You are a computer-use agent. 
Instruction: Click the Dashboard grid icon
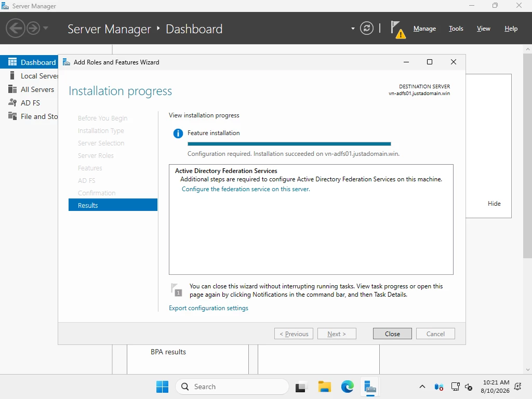(x=12, y=62)
